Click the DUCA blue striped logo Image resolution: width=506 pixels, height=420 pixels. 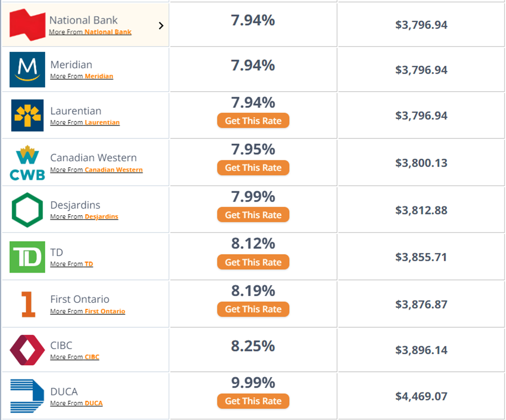click(x=27, y=396)
